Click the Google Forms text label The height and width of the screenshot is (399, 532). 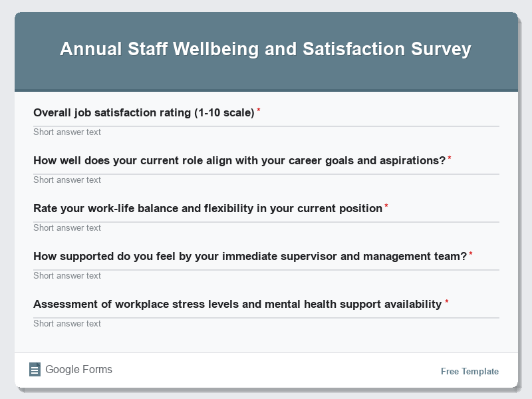pyautogui.click(x=79, y=369)
